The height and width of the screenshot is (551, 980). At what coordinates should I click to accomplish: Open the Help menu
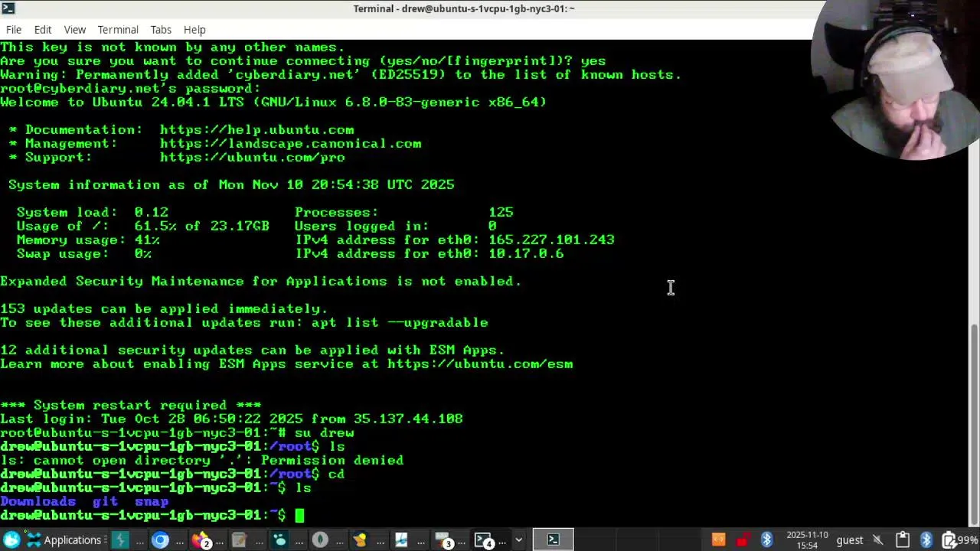[x=194, y=29]
